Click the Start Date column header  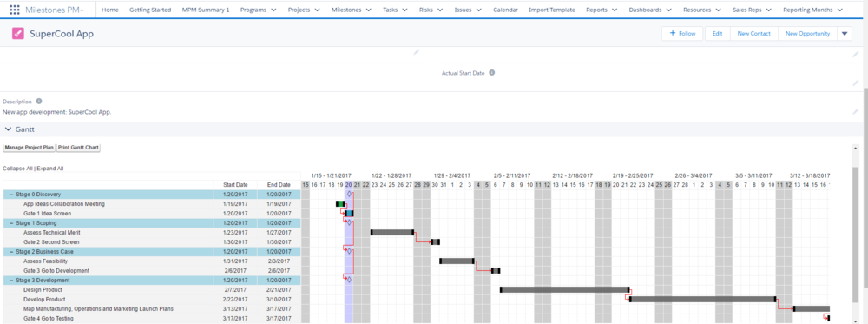(236, 185)
